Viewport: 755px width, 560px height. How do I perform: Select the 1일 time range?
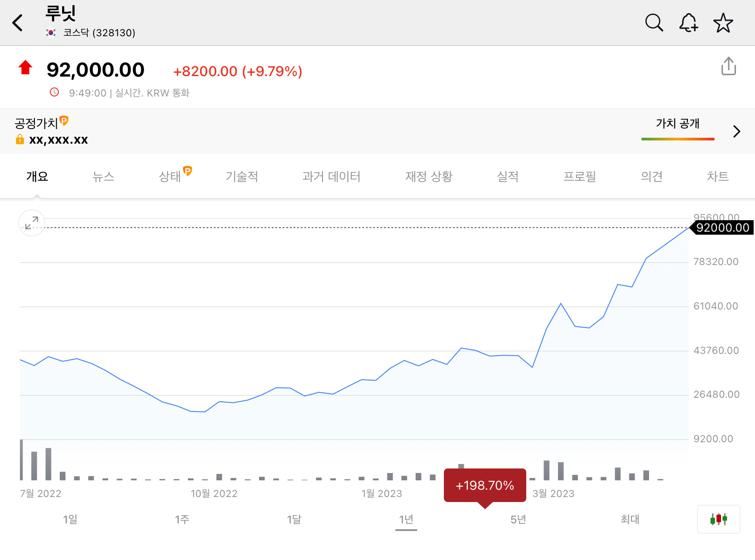pyautogui.click(x=70, y=520)
